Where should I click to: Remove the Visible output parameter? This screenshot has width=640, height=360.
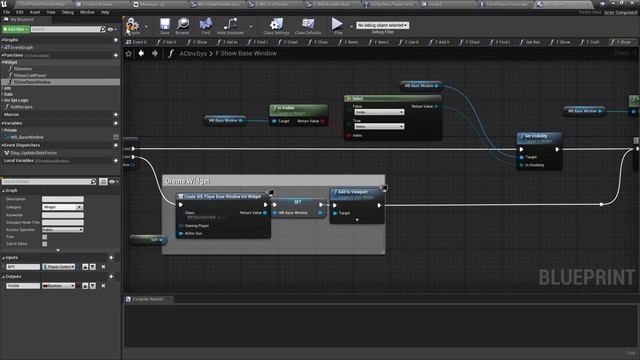pyautogui.click(x=103, y=286)
